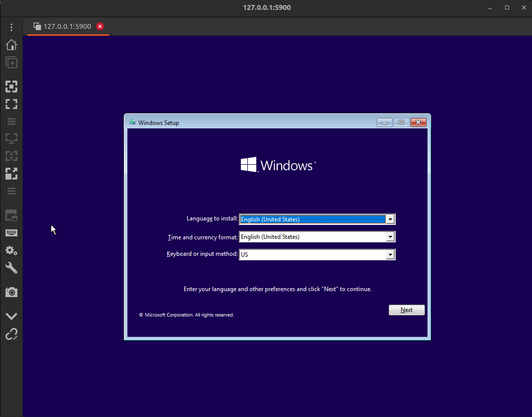The width and height of the screenshot is (532, 417).
Task: Close the 127.0.0.1:5900 tab with the red X
Action: pos(100,26)
